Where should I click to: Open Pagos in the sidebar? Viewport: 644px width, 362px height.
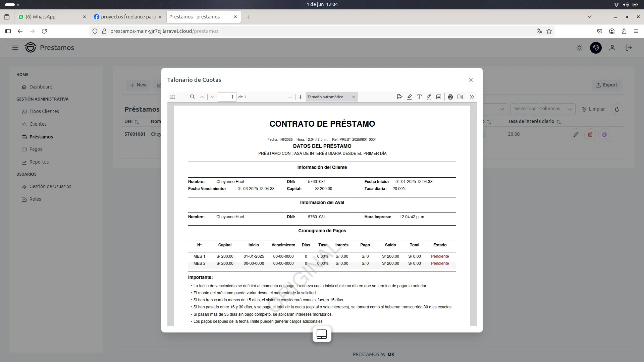(x=36, y=149)
